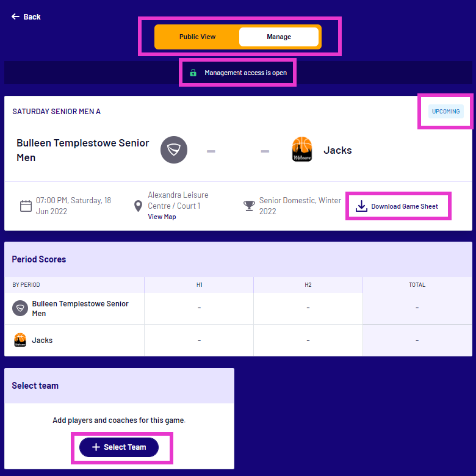Click the trophy competition icon
The image size is (476, 476).
(x=249, y=206)
